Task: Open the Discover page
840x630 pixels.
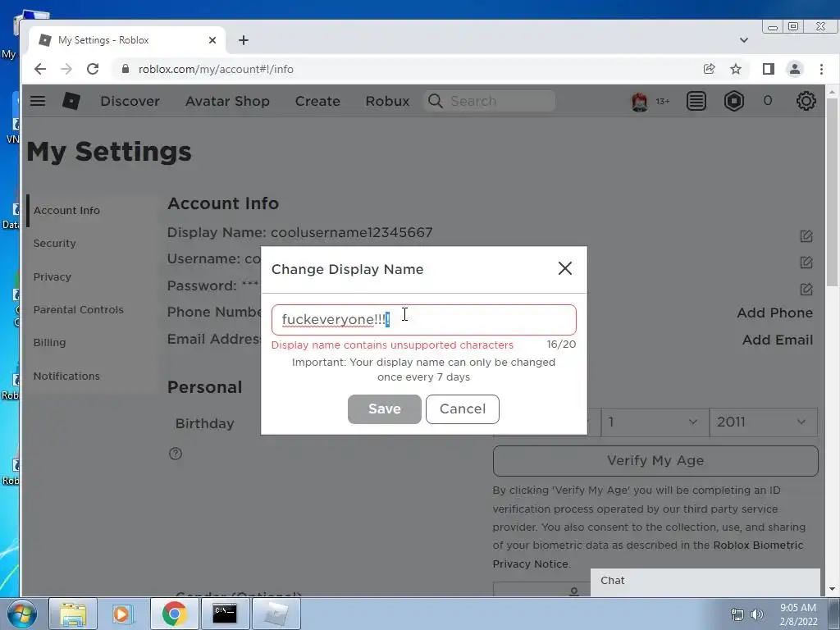Action: (130, 101)
